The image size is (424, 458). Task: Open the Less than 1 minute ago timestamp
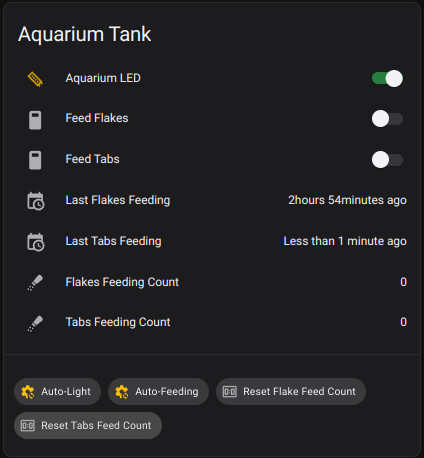[345, 241]
